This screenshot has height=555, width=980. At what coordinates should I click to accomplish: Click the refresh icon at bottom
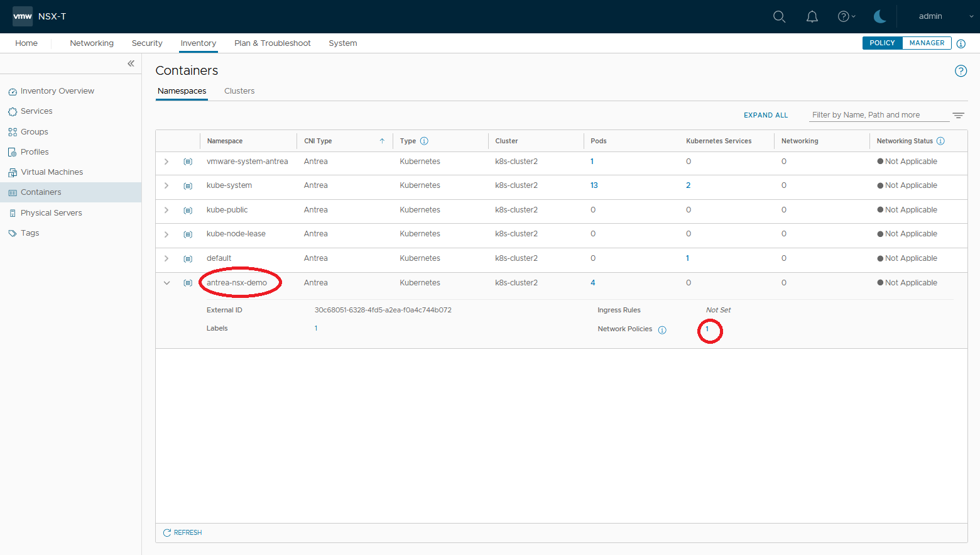[x=167, y=533]
